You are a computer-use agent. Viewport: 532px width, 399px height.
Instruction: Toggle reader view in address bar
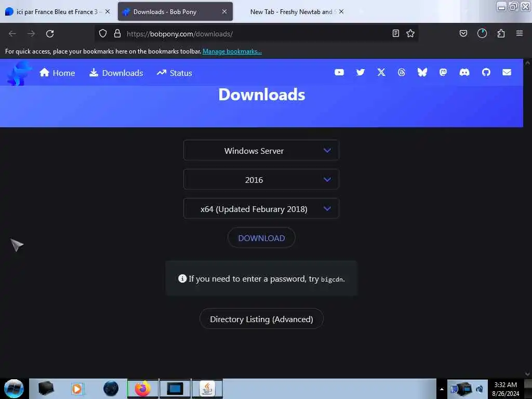(395, 33)
